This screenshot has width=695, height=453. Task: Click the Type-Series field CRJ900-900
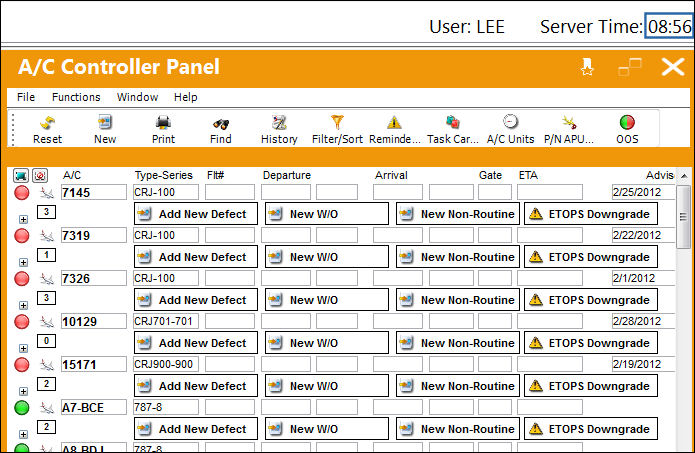tap(166, 364)
